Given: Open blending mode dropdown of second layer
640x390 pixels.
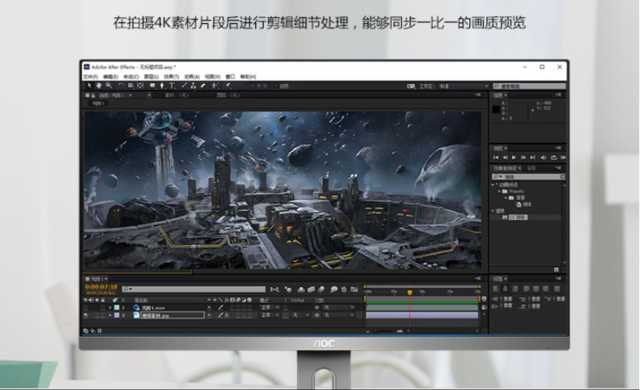Looking at the screenshot, I should pyautogui.click(x=269, y=315).
